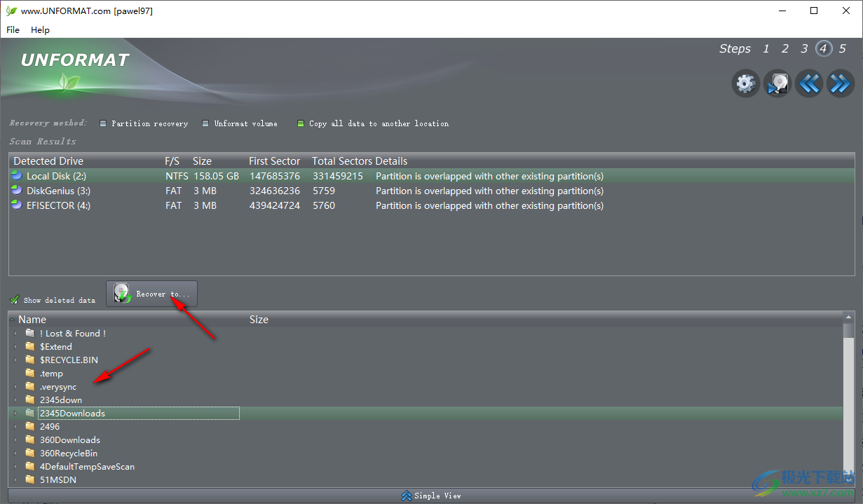Click the EFISECTOR (4:) drive icon
863x504 pixels.
[17, 205]
